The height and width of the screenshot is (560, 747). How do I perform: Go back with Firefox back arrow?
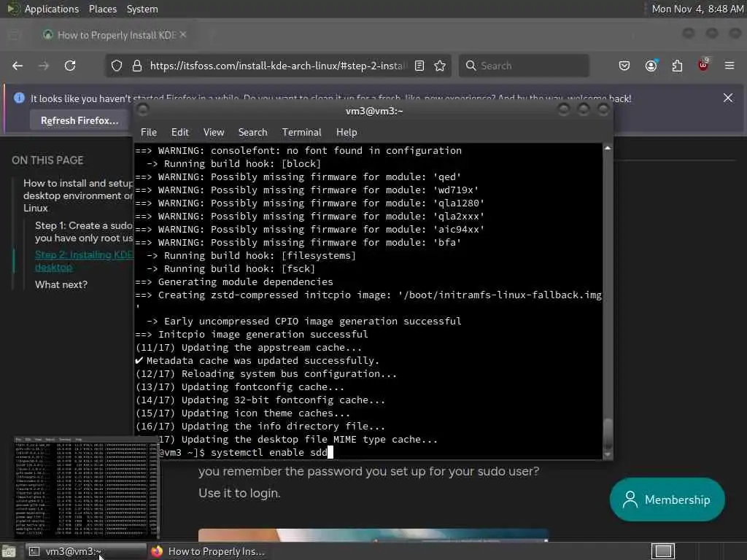point(18,66)
